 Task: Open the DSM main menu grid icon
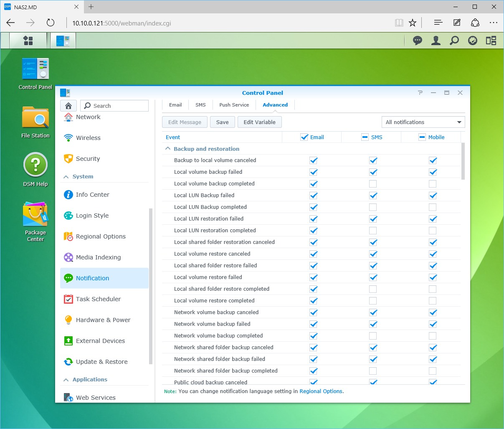tap(28, 41)
